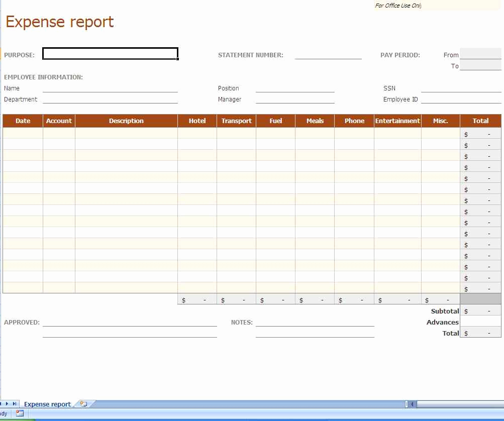Click the horizontal scrollbar track
504x421 pixels.
tap(457, 404)
